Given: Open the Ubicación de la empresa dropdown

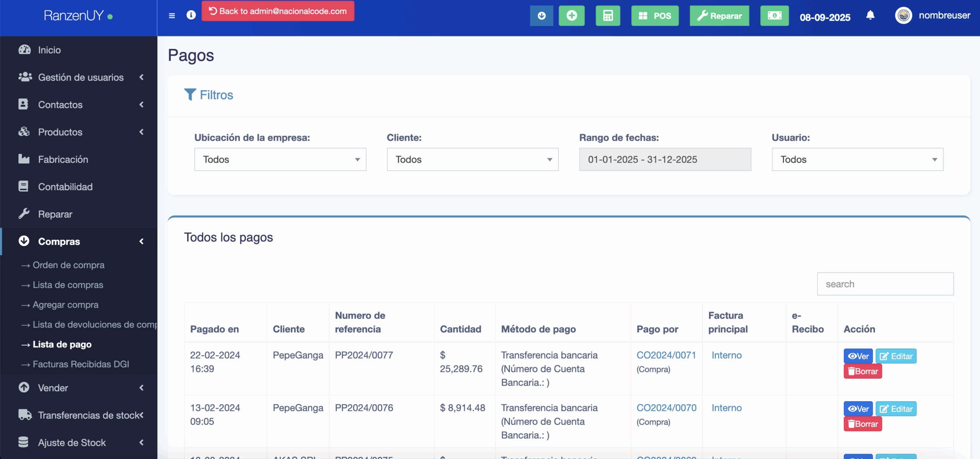Looking at the screenshot, I should (280, 160).
